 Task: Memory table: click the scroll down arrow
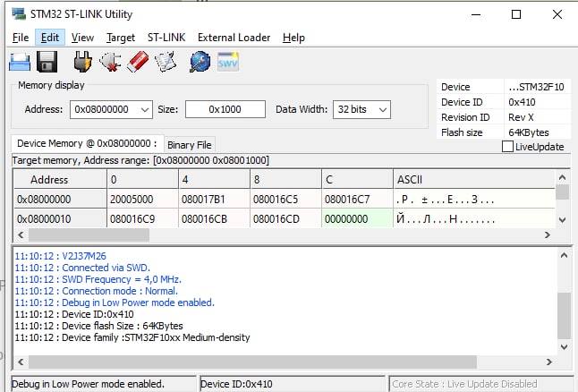(x=562, y=220)
